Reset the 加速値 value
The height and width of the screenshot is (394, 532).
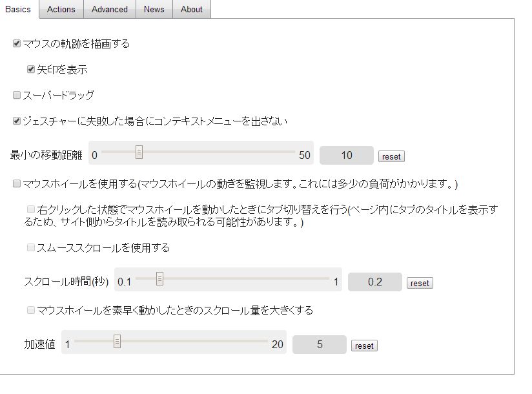coord(364,346)
